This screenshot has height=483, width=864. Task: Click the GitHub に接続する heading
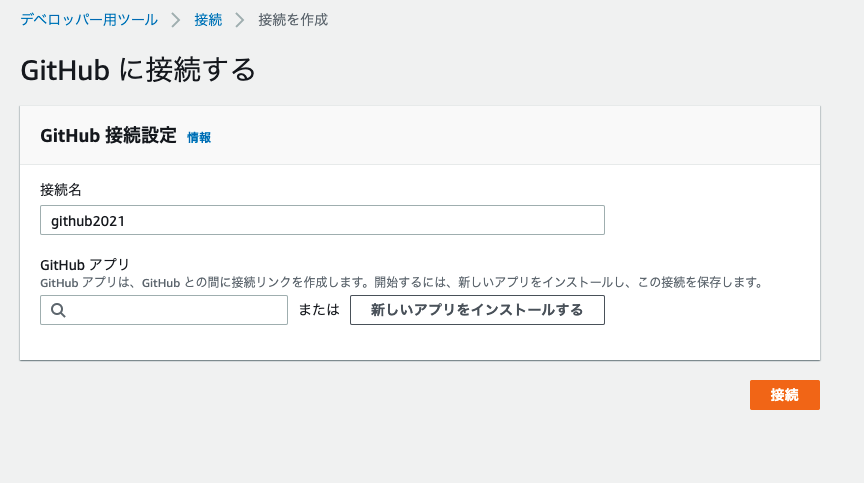(x=138, y=70)
